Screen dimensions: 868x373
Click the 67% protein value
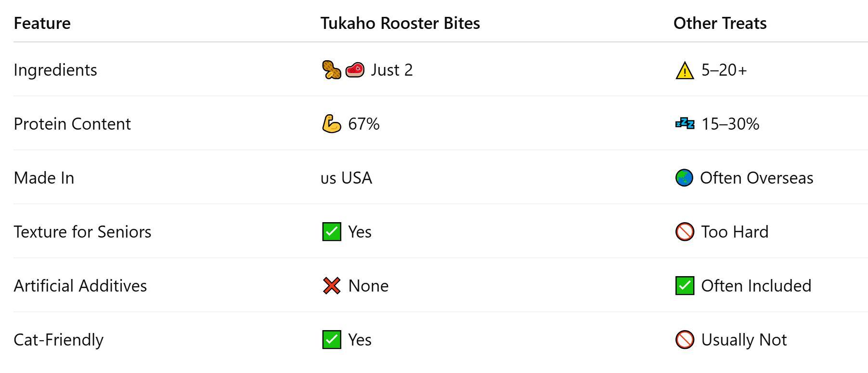[363, 124]
